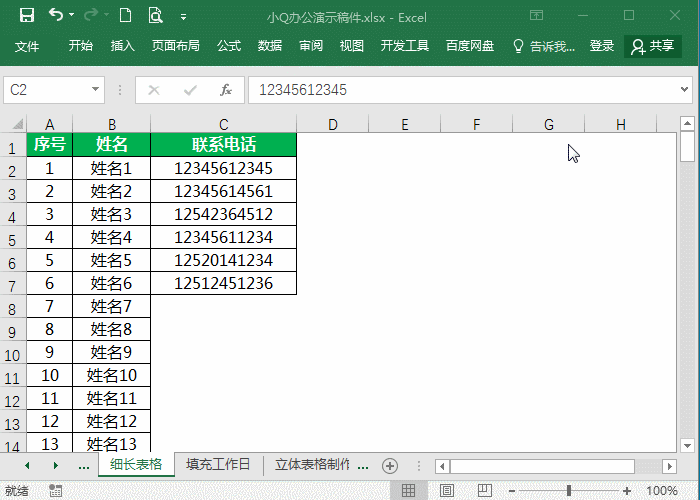The height and width of the screenshot is (500, 700).
Task: Switch to the 插入 ribbon tab
Action: [x=122, y=46]
